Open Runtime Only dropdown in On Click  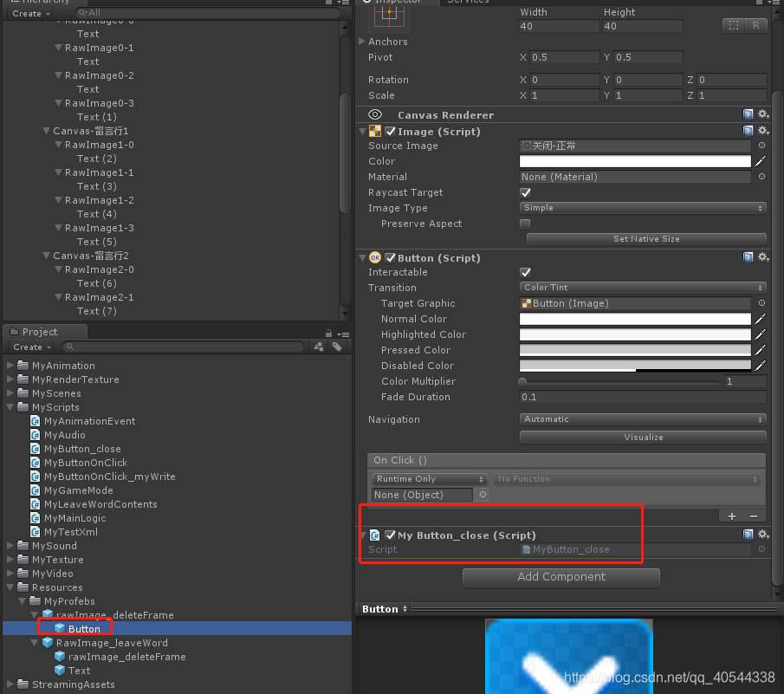[430, 479]
